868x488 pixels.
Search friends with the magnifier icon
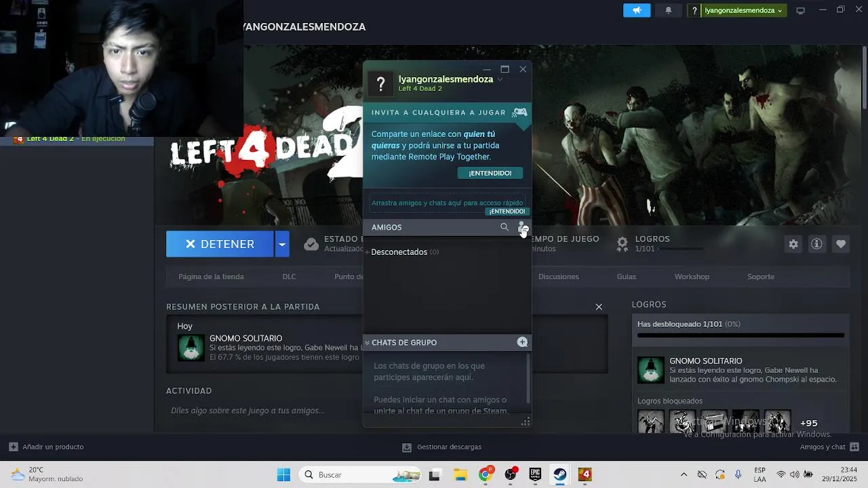pyautogui.click(x=504, y=227)
